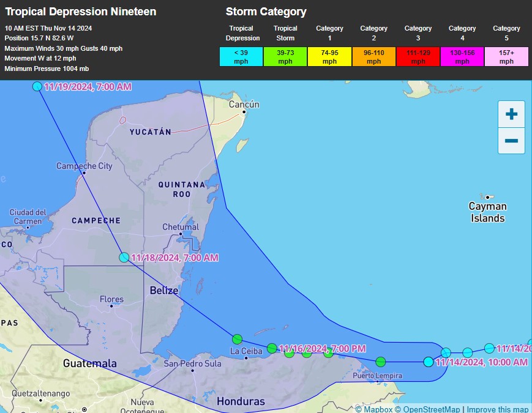Click the 11/19/2024 7:00 AM forecast point
Screen dimensions: 532x413
37,86
